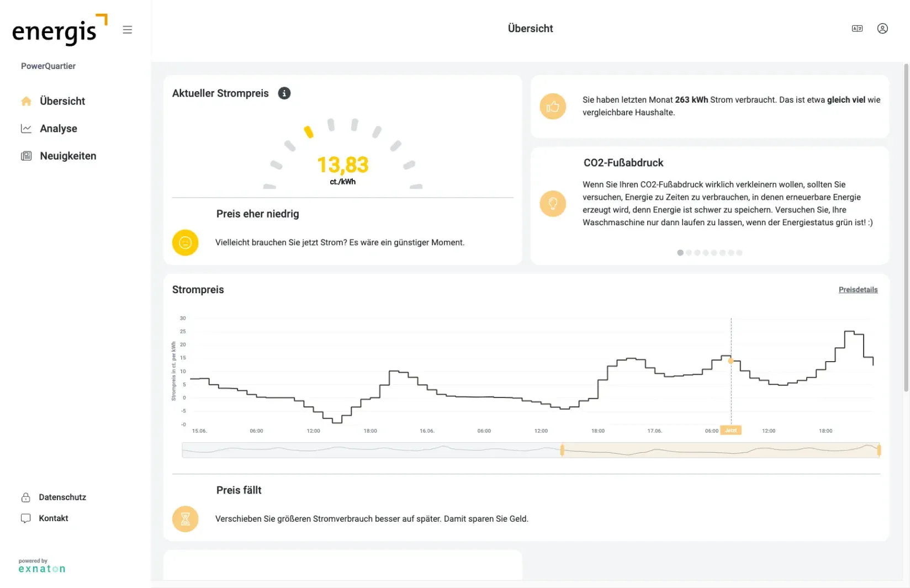The image size is (910, 588).
Task: Open the user account icon top right
Action: [x=882, y=28]
